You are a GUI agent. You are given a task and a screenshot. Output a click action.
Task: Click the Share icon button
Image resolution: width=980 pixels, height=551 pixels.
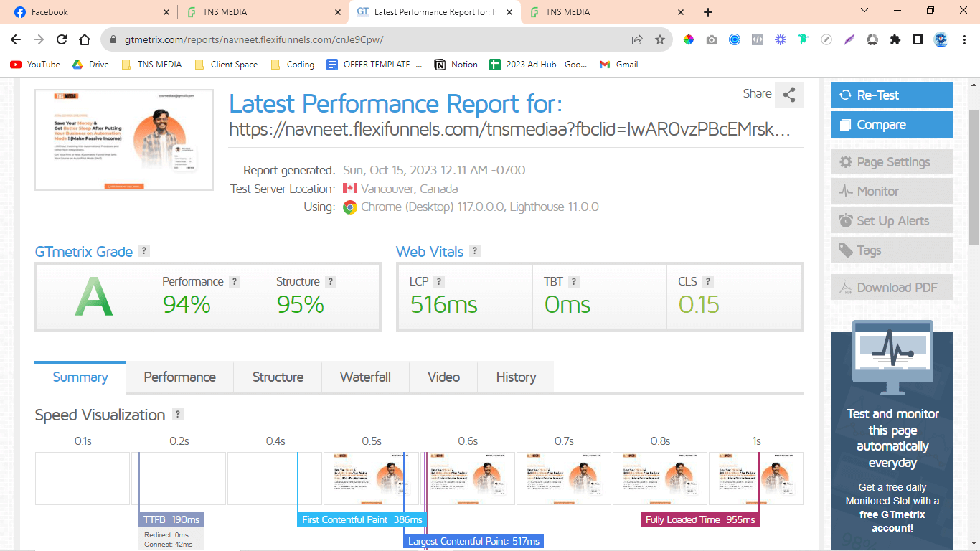[x=789, y=95]
